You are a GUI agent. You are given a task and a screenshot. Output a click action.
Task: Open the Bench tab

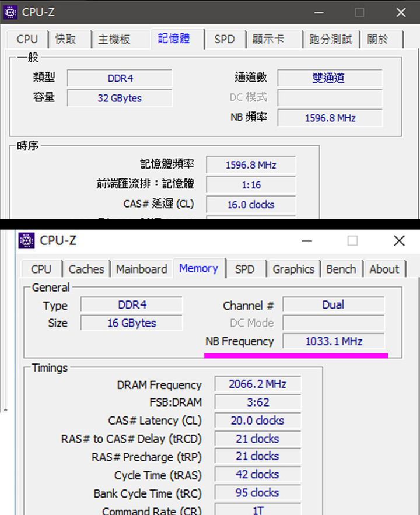[341, 269]
